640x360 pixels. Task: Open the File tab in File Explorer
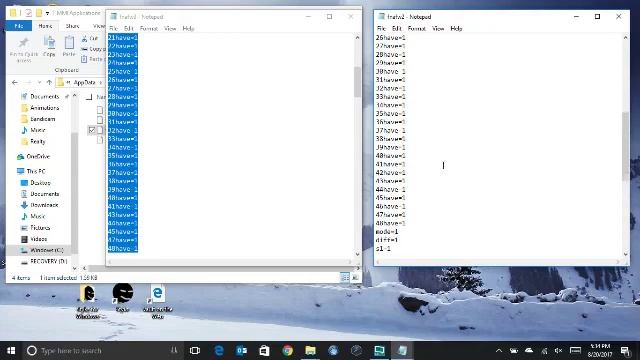[19, 26]
